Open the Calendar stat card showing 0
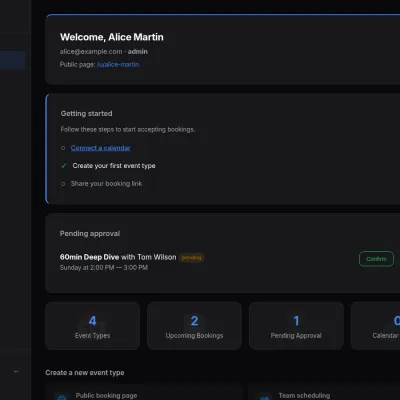Image resolution: width=400 pixels, height=400 pixels. tap(375, 326)
